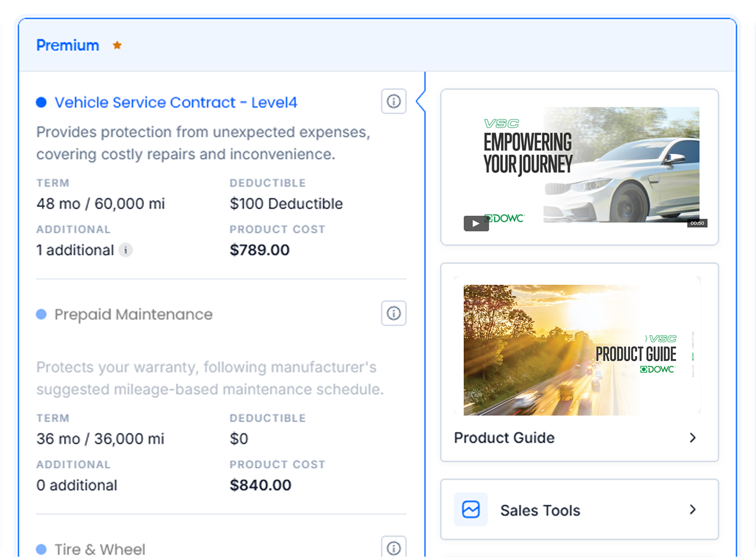Screen dimensions: 756x557
Task: Open the VSC Product Guide thumbnail image
Action: click(578, 349)
